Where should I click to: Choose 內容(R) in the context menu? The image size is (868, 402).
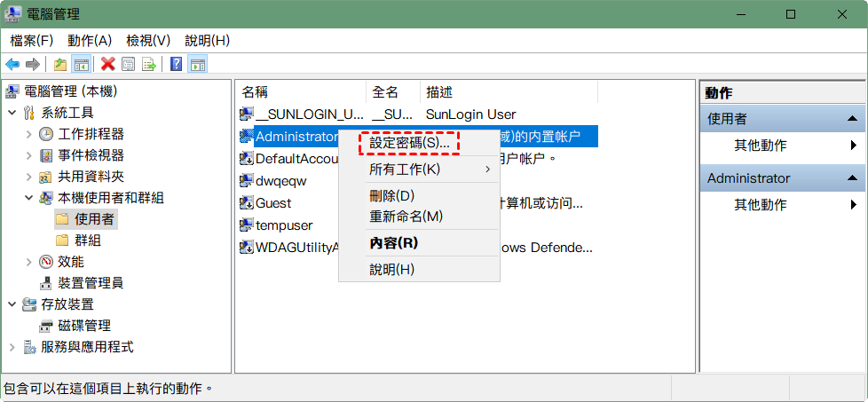[x=419, y=243]
